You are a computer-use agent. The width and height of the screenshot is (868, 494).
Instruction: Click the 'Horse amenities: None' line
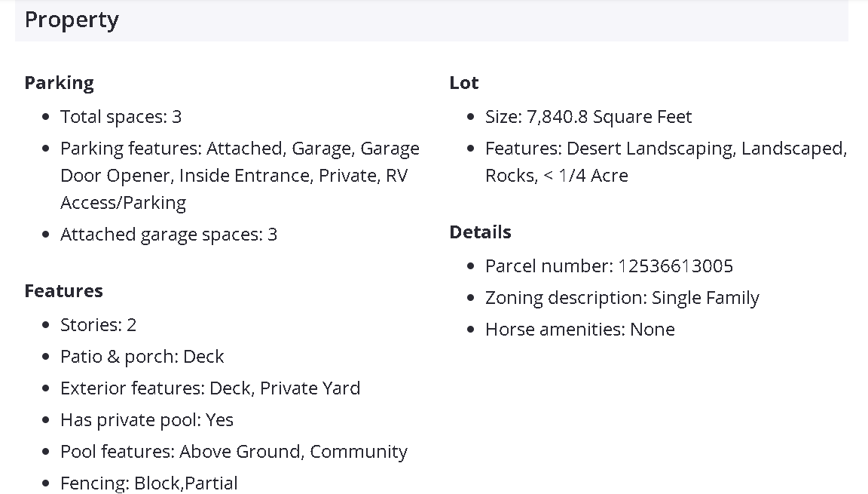[579, 330]
